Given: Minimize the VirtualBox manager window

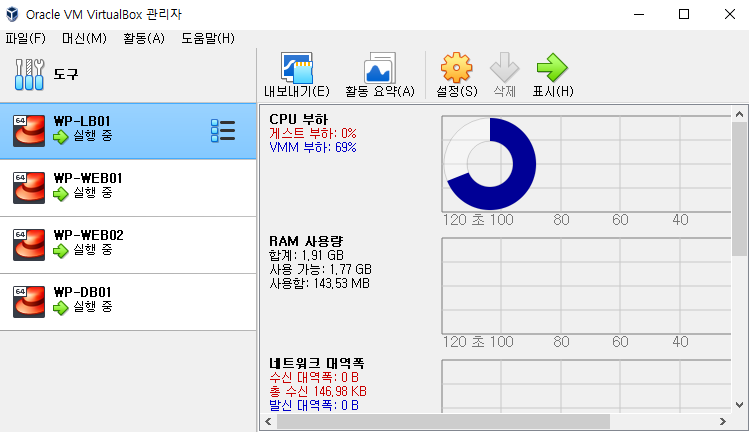Looking at the screenshot, I should [x=639, y=14].
